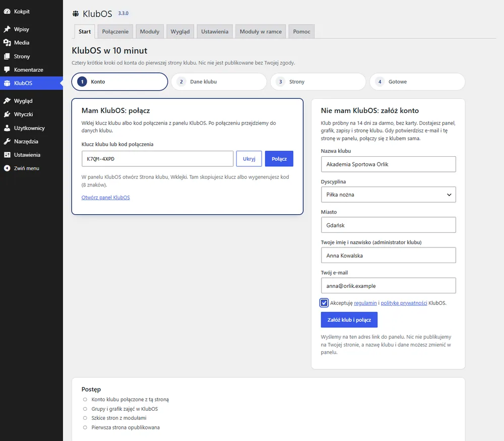Select step 3 Strony in wizard

(318, 82)
